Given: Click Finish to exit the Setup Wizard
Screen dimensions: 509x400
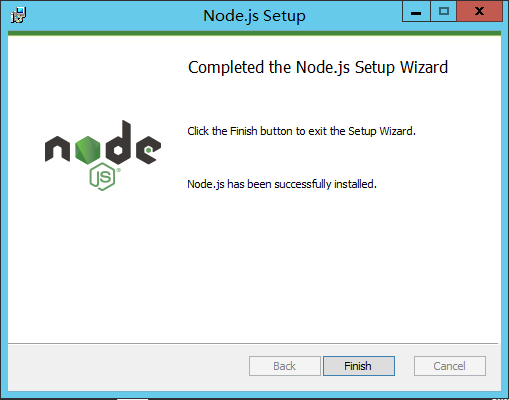Looking at the screenshot, I should point(359,366).
